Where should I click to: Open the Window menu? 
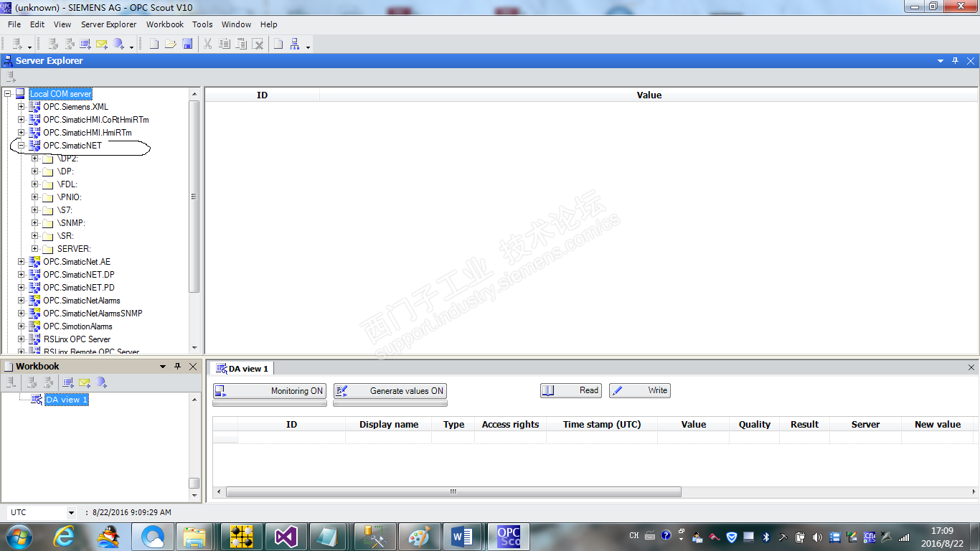(x=237, y=24)
